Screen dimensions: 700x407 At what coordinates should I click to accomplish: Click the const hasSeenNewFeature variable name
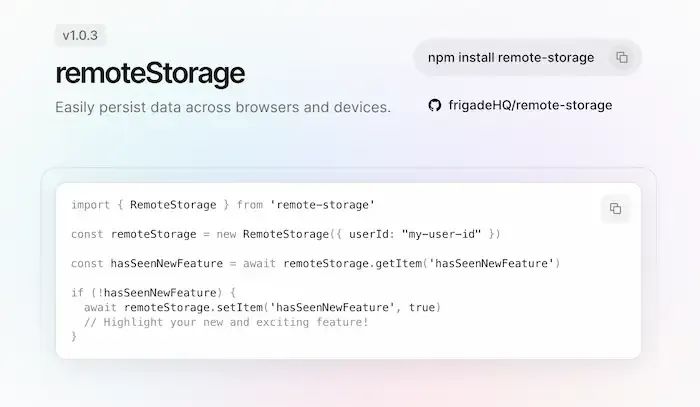pyautogui.click(x=167, y=264)
